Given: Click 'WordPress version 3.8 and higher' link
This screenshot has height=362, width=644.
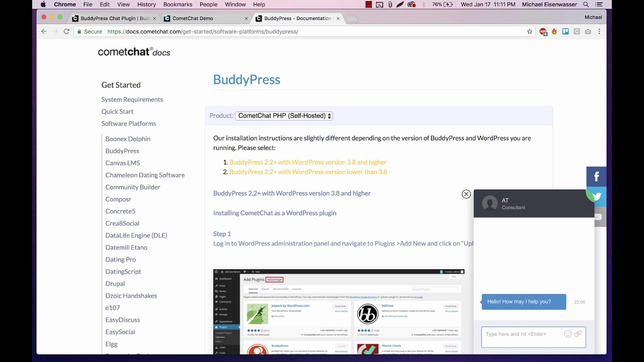Looking at the screenshot, I should click(x=308, y=162).
